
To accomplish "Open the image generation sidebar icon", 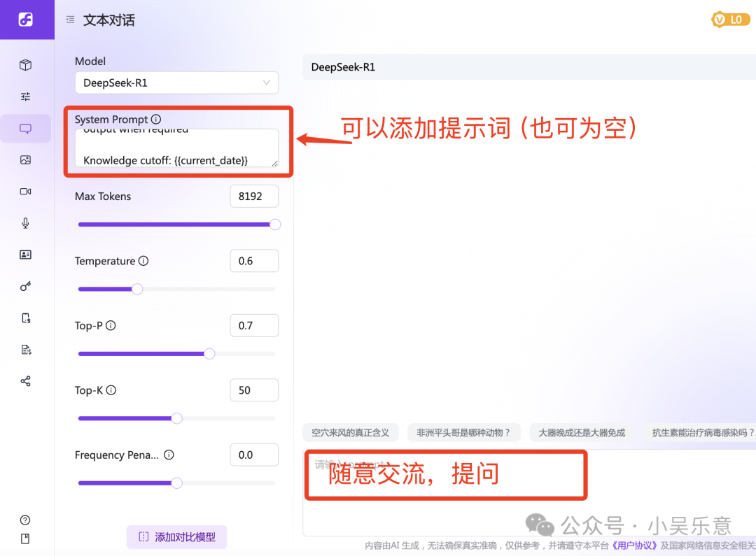I will [26, 160].
